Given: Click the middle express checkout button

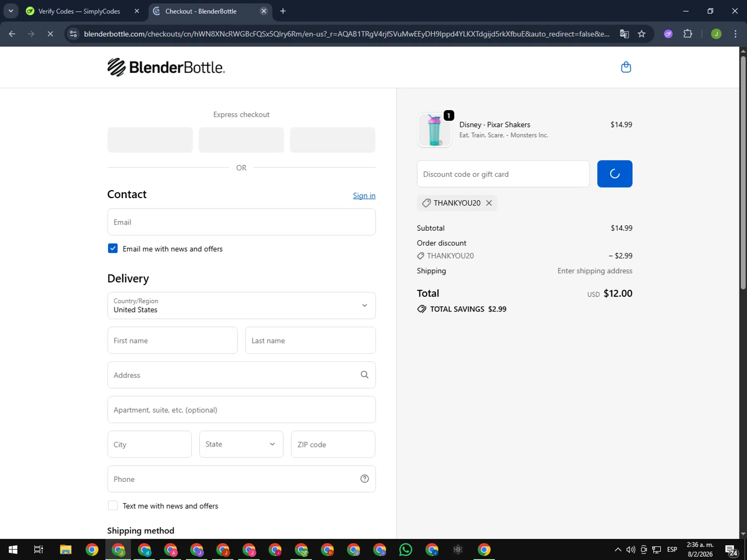Looking at the screenshot, I should (x=242, y=140).
